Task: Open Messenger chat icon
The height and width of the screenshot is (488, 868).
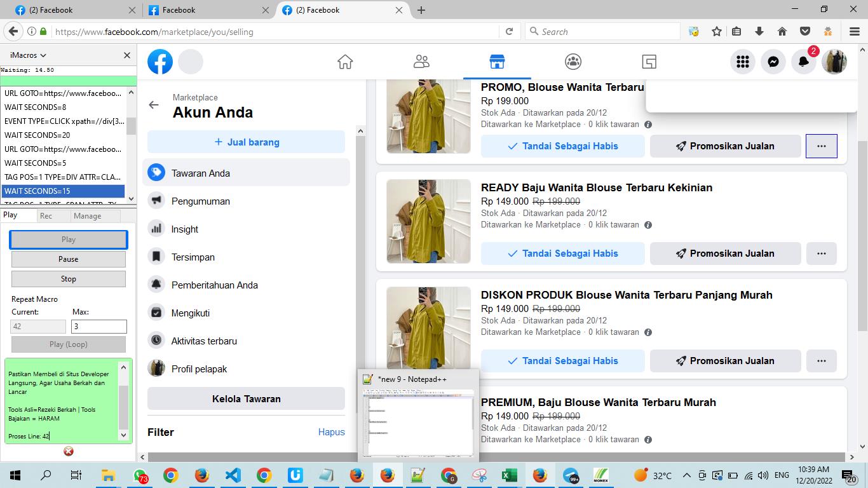Action: (x=773, y=62)
